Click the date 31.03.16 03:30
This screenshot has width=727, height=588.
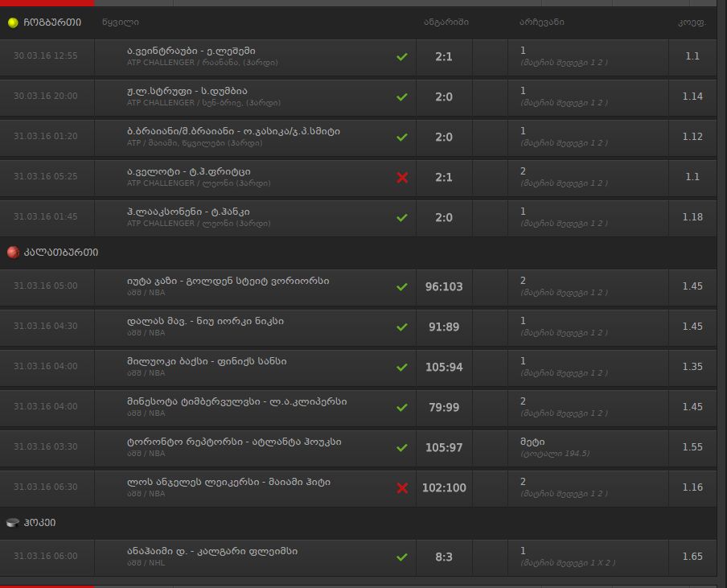pos(45,446)
